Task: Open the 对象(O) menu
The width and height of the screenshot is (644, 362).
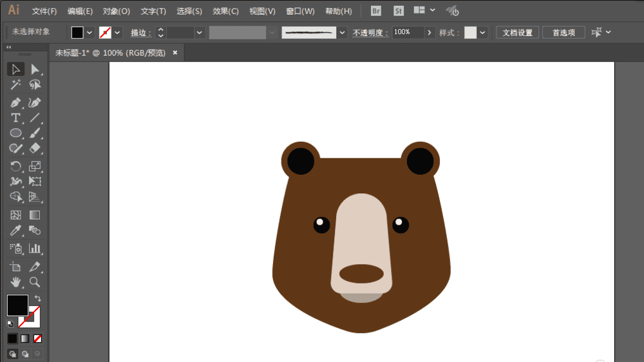Action: tap(116, 11)
